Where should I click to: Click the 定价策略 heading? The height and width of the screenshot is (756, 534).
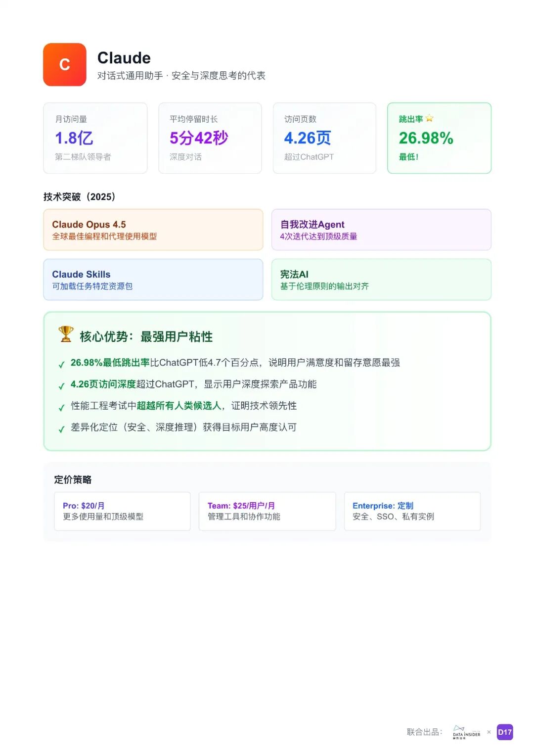click(73, 479)
